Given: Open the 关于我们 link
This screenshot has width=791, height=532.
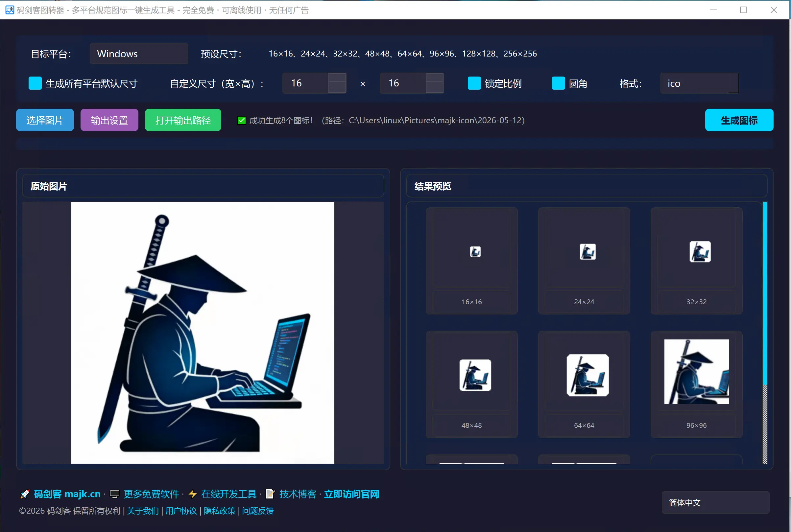Looking at the screenshot, I should (x=143, y=511).
